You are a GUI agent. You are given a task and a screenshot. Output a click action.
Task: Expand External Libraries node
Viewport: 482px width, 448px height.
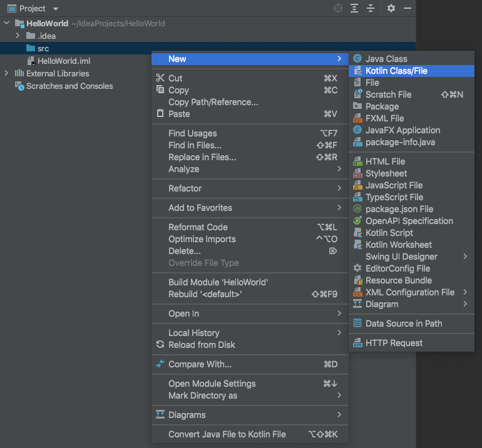pyautogui.click(x=6, y=73)
